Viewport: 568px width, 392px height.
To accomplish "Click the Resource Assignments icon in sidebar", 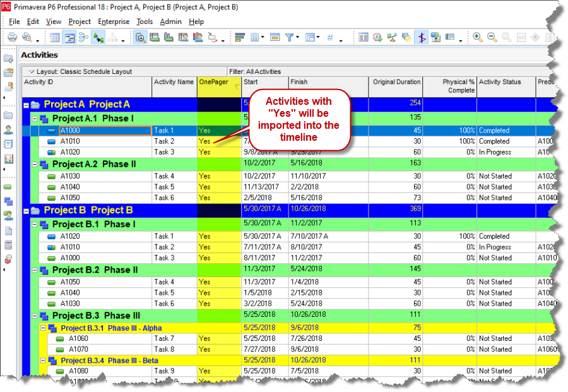I will tap(8, 215).
